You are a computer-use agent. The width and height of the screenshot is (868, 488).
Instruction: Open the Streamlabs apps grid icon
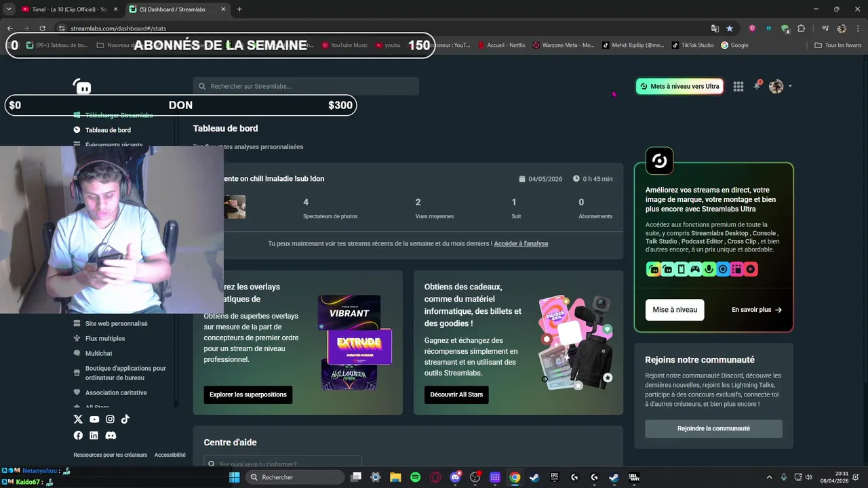738,86
